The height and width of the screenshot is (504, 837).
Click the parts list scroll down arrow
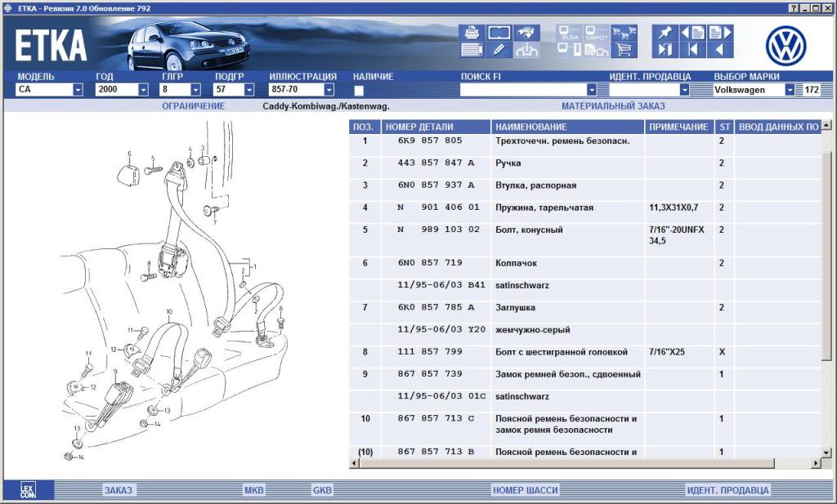(x=826, y=453)
